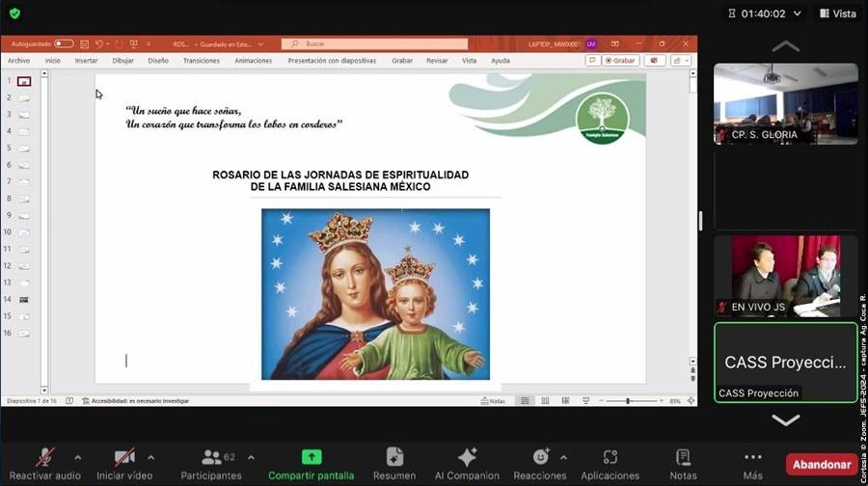
Task: Click the Dibujar ribbon tab
Action: pos(122,61)
